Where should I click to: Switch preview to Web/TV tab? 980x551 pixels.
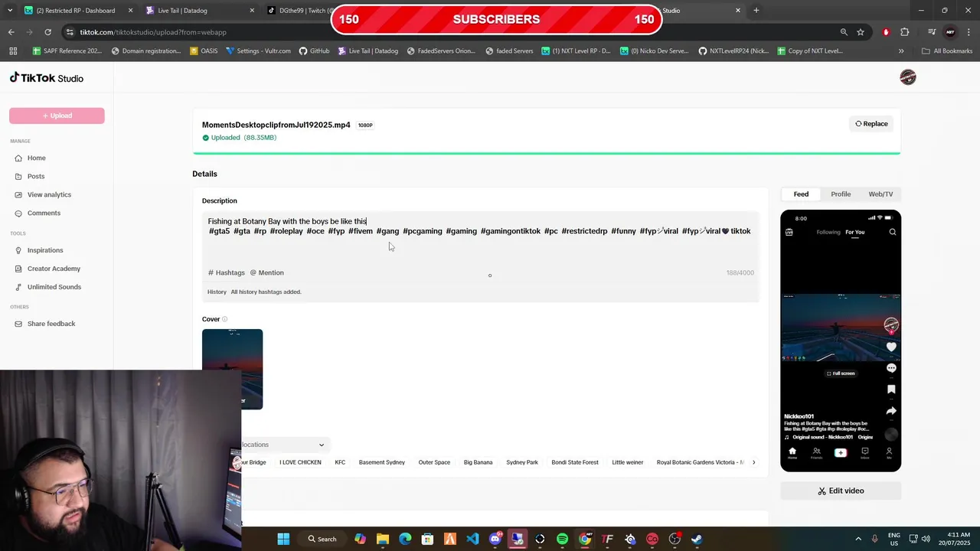coord(880,194)
